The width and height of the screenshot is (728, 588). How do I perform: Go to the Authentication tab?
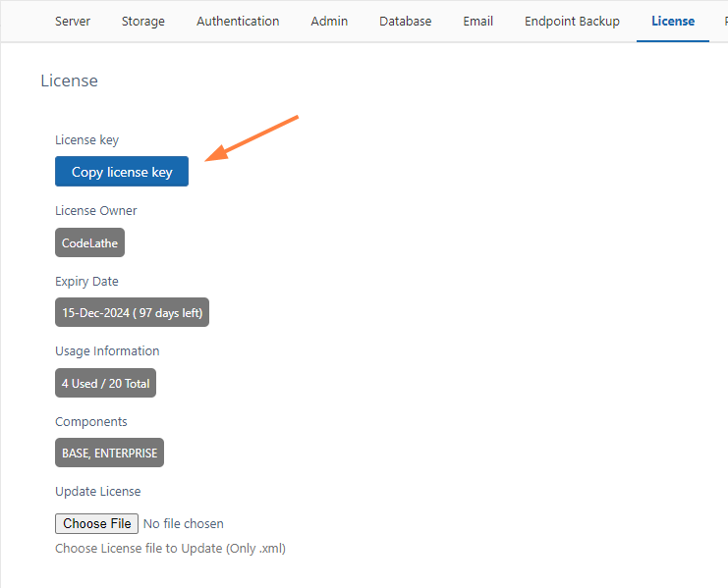point(238,21)
